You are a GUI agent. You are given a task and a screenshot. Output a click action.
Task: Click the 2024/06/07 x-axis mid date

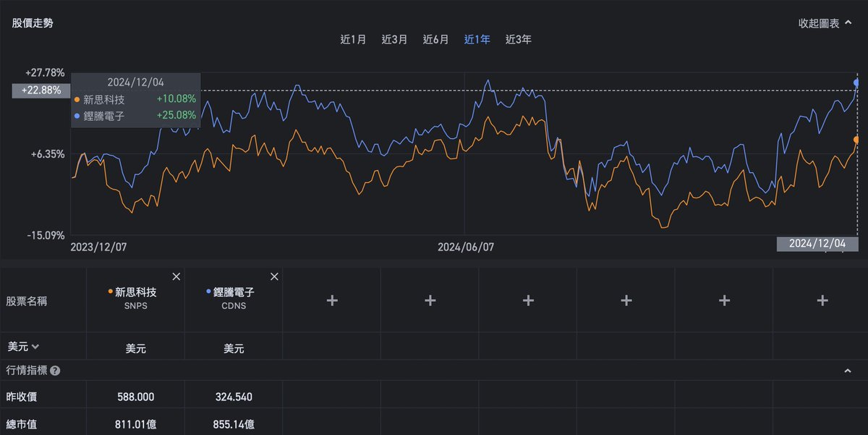click(x=466, y=247)
